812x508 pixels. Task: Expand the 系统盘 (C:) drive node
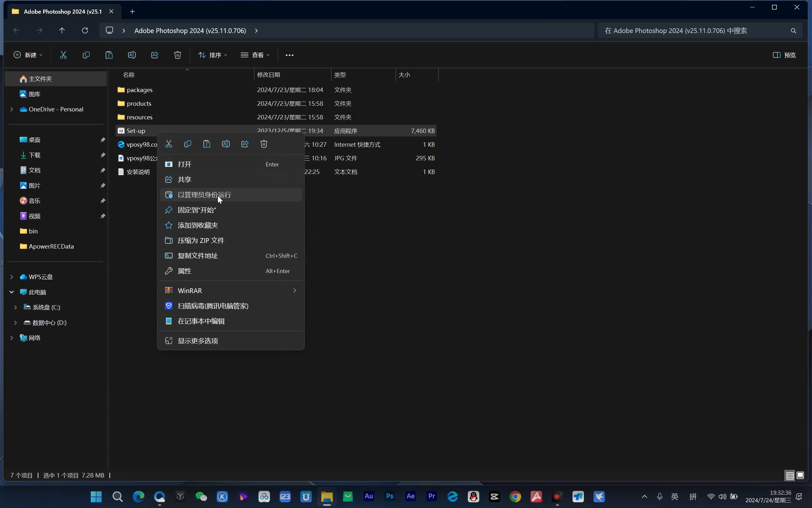point(16,307)
